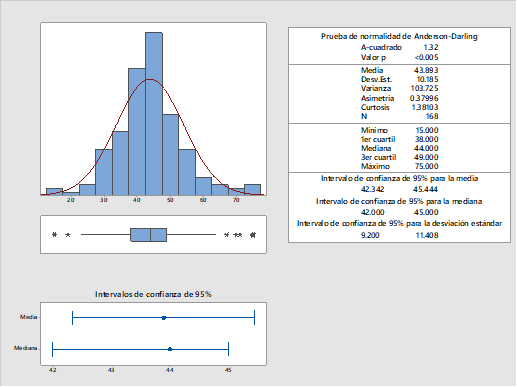Select the upper limit 11.408 of std deviation interval
Viewport: 517px width, 387px height.
[427, 235]
